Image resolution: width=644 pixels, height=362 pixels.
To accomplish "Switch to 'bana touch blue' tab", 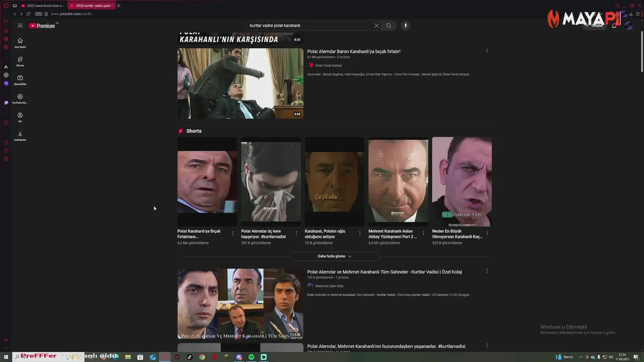I will click(x=42, y=6).
